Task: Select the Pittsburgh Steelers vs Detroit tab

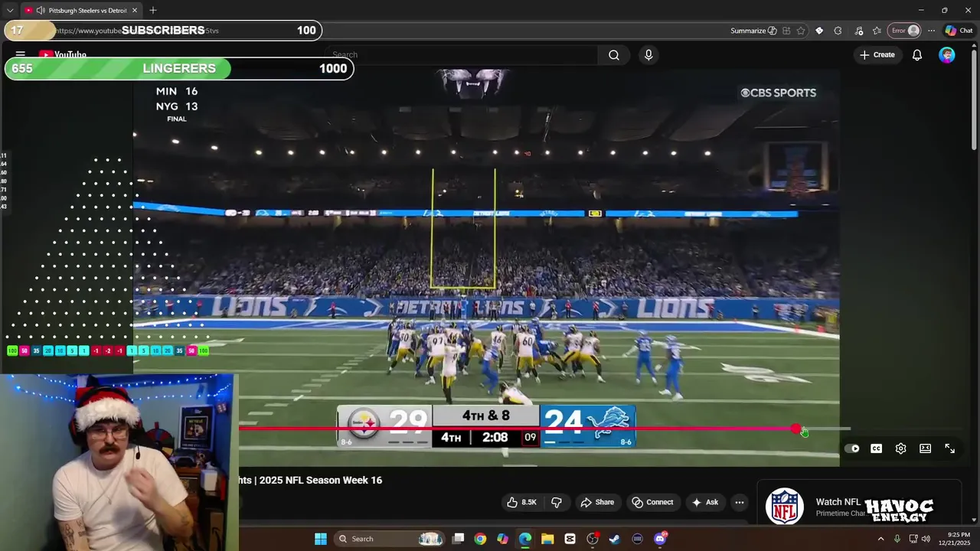Action: 81,11
